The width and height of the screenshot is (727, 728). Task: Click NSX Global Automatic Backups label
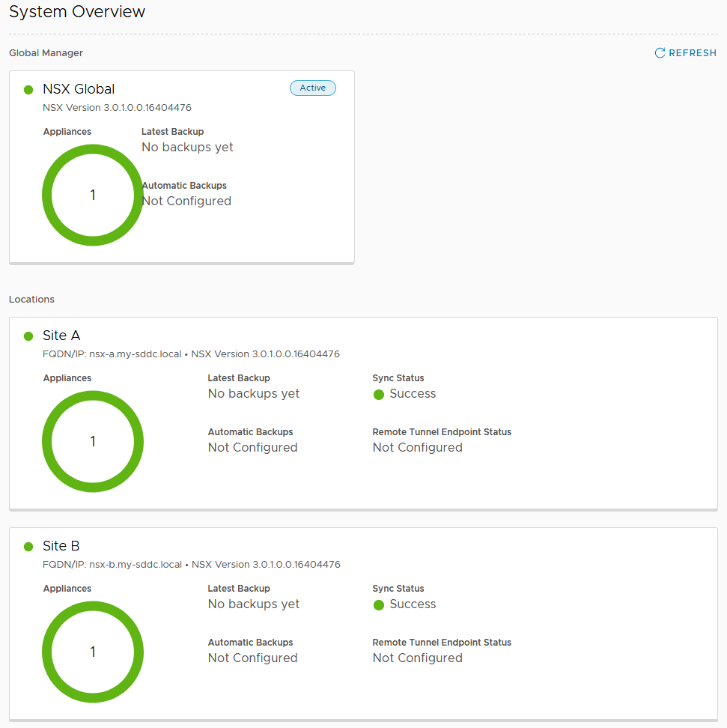[x=184, y=186]
